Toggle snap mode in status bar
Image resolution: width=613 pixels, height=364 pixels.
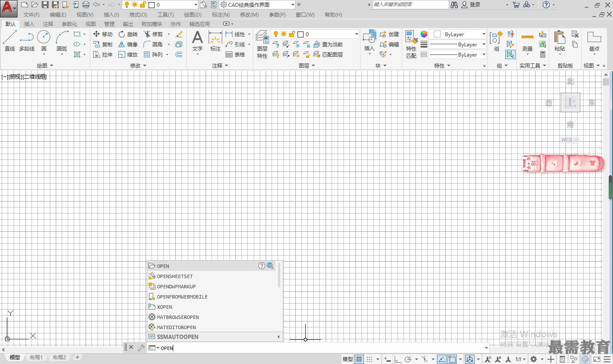pyautogui.click(x=370, y=359)
